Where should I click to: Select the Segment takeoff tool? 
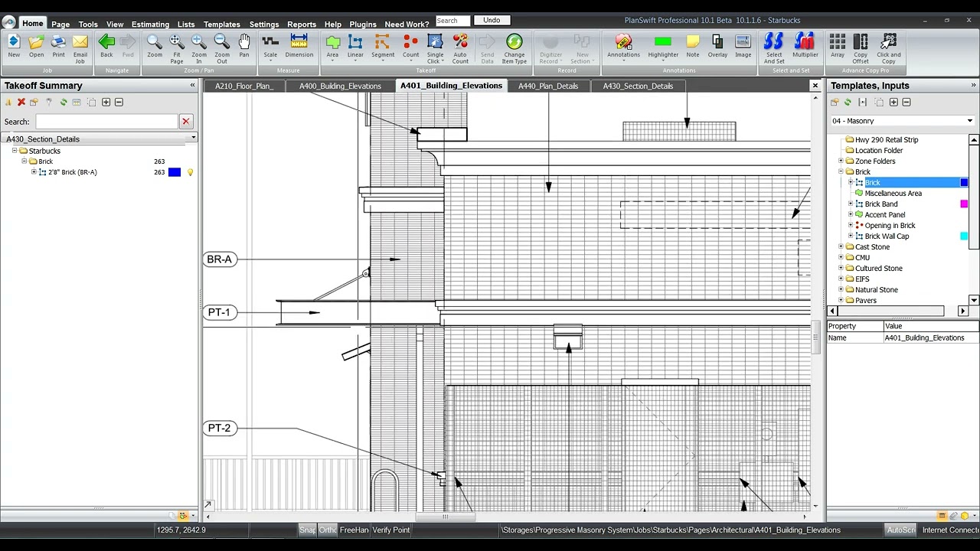click(x=383, y=46)
